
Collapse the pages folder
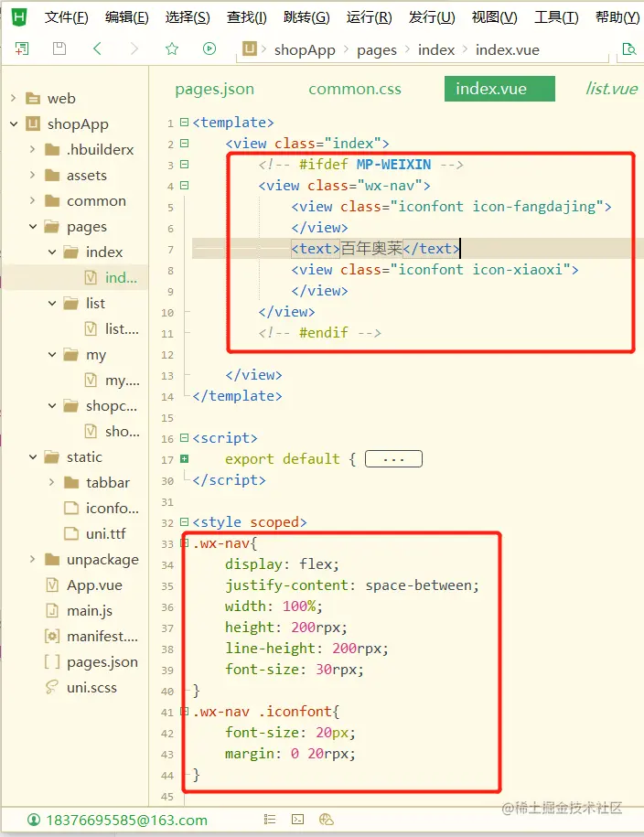pos(33,226)
